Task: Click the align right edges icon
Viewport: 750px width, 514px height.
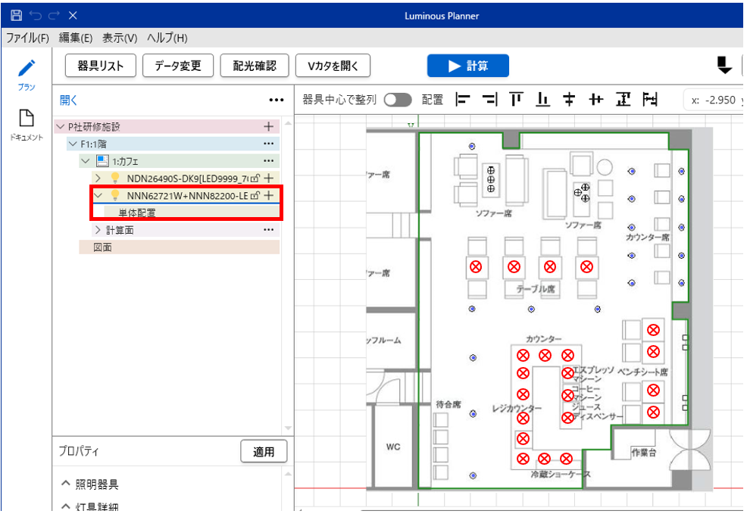Action: (x=489, y=99)
